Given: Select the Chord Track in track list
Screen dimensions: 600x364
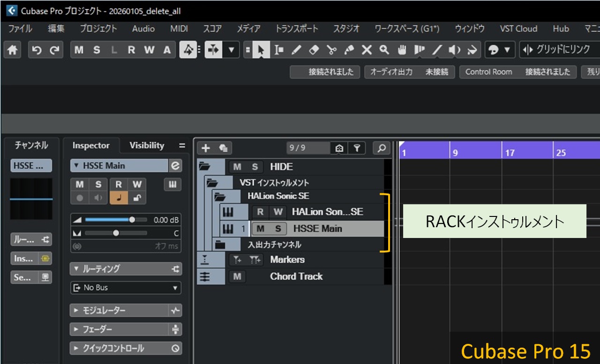Looking at the screenshot, I should (296, 276).
